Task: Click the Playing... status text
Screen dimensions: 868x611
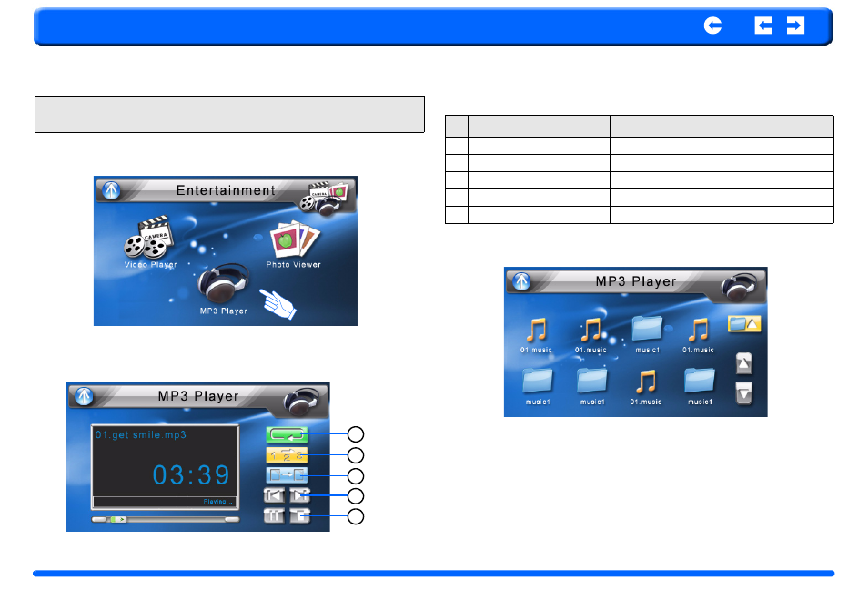Action: click(x=218, y=502)
